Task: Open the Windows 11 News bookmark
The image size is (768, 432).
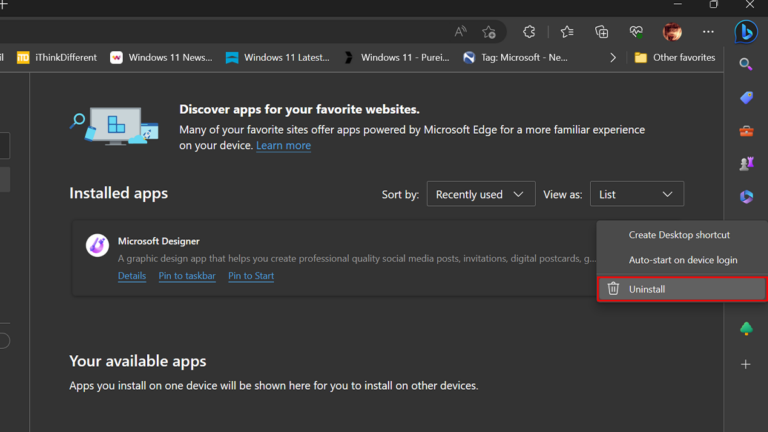Action: 161,58
